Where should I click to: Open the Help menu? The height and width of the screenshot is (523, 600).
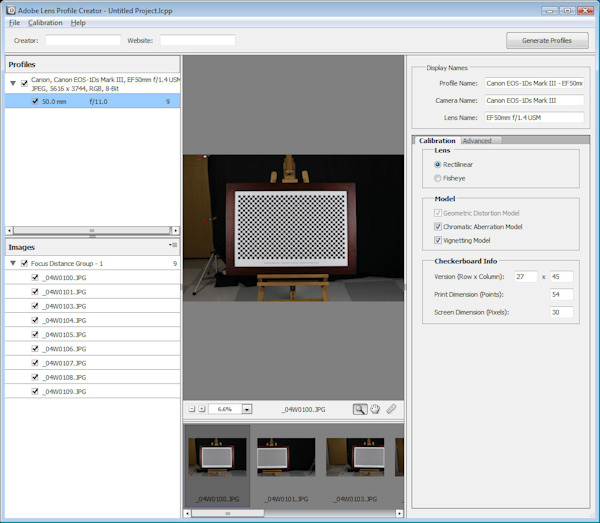78,22
